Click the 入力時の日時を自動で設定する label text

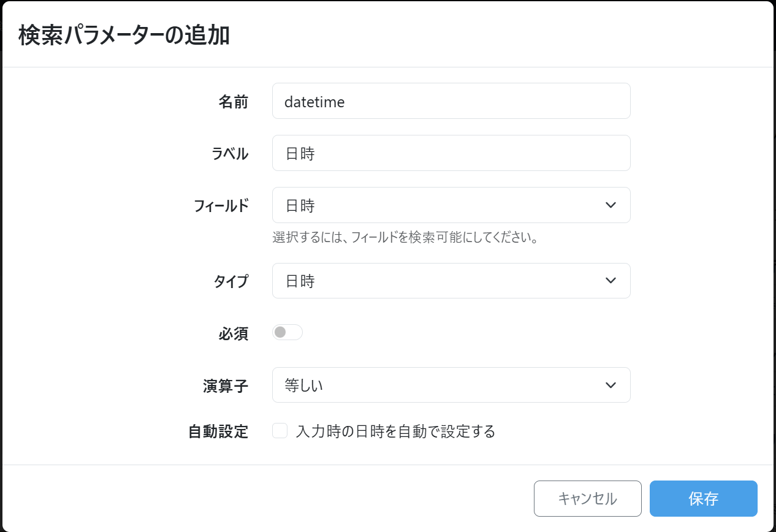point(395,431)
